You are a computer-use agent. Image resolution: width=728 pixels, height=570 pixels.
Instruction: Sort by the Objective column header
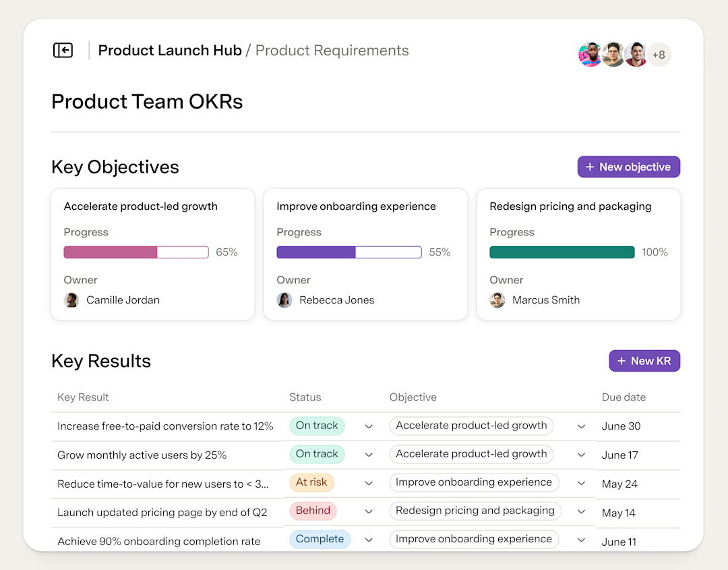413,397
